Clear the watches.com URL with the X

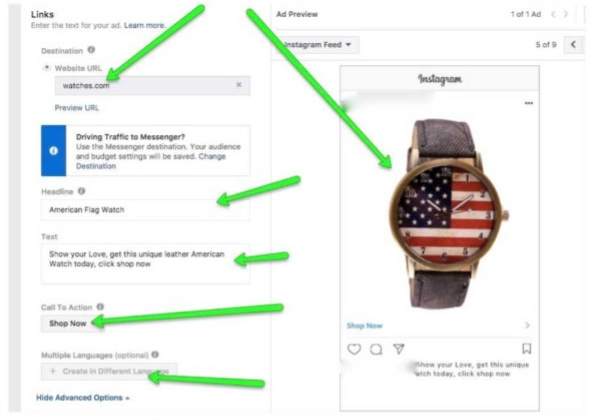tap(239, 85)
